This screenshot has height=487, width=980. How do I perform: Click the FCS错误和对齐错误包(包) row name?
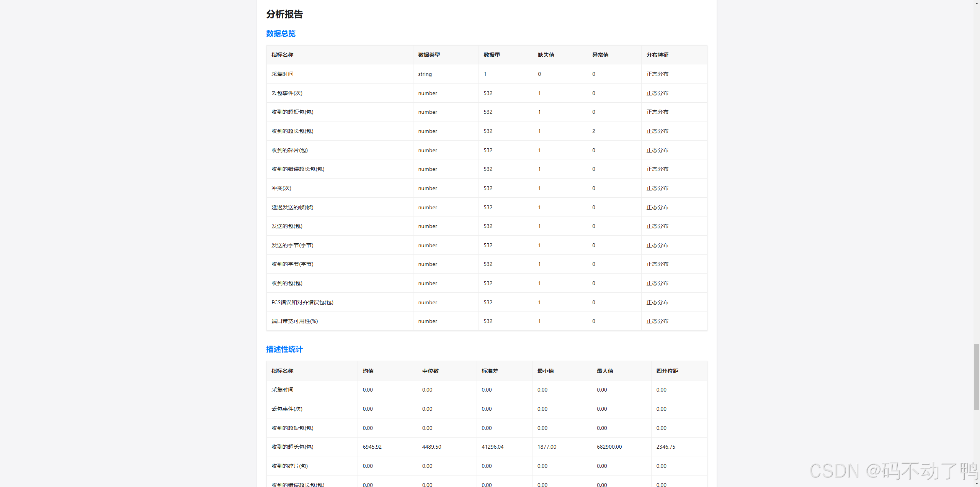pos(302,302)
